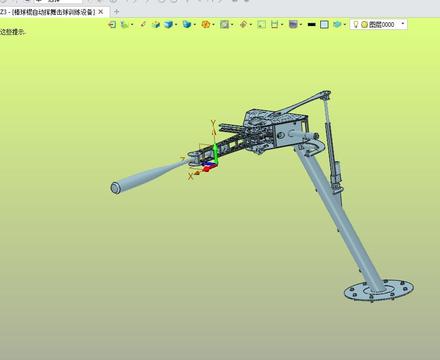Click the small pencil-like tool icon

tap(143, 24)
